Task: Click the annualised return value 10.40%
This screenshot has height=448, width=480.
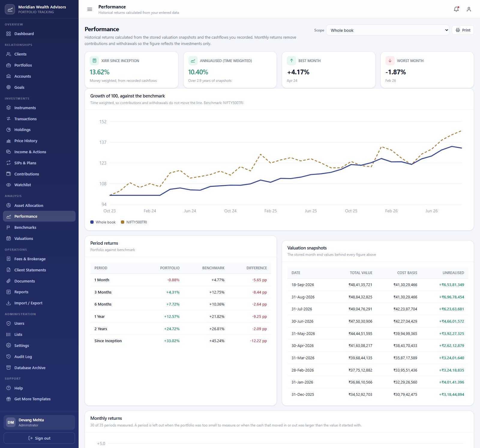Action: [198, 72]
